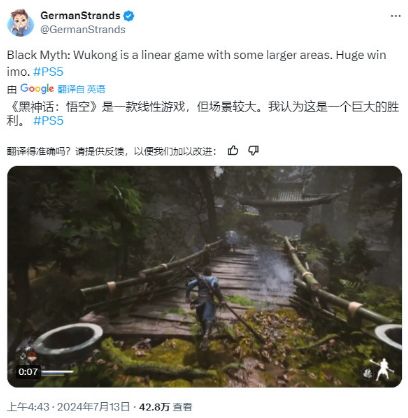Click the @GermanStrands handle
The image size is (408, 418).
[83, 29]
